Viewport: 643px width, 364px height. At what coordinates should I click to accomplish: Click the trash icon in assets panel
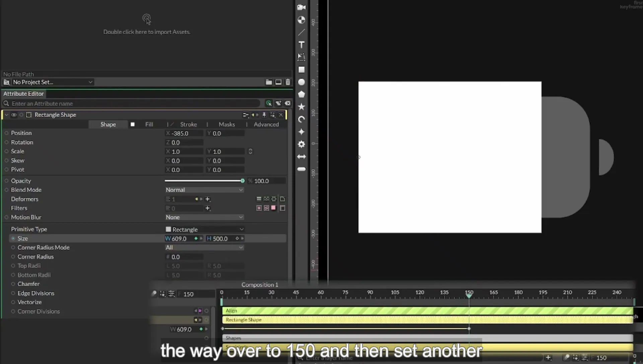pyautogui.click(x=288, y=82)
